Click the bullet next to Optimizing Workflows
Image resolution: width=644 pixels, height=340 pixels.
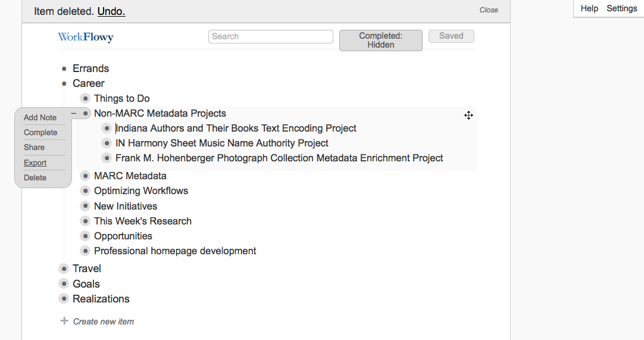click(x=85, y=191)
